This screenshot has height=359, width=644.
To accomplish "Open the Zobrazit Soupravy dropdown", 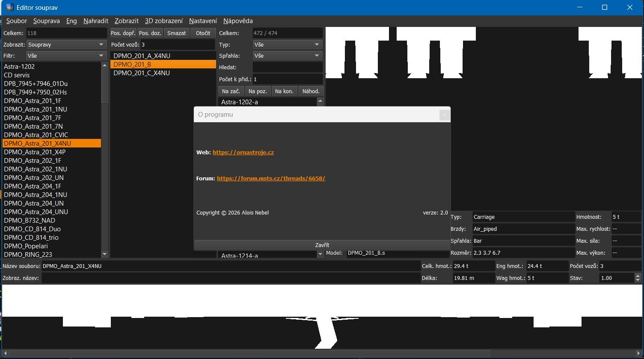I will click(66, 44).
